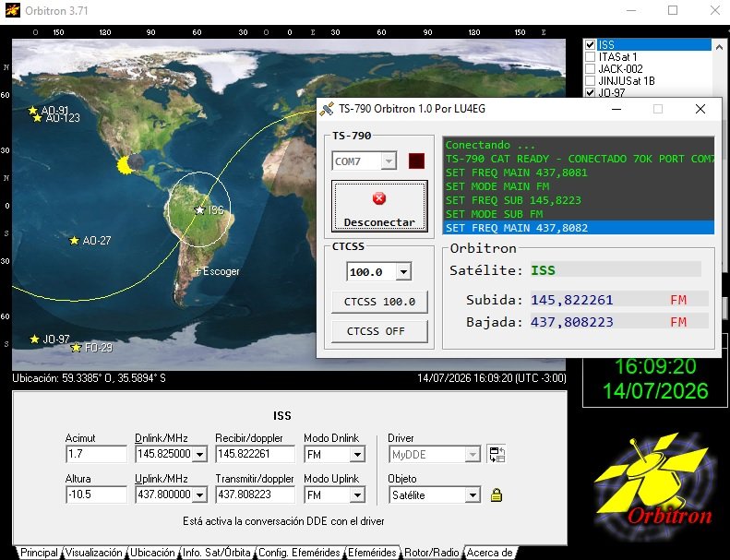Click the AO-91 satellite star marker
The image size is (730, 560).
(x=32, y=111)
